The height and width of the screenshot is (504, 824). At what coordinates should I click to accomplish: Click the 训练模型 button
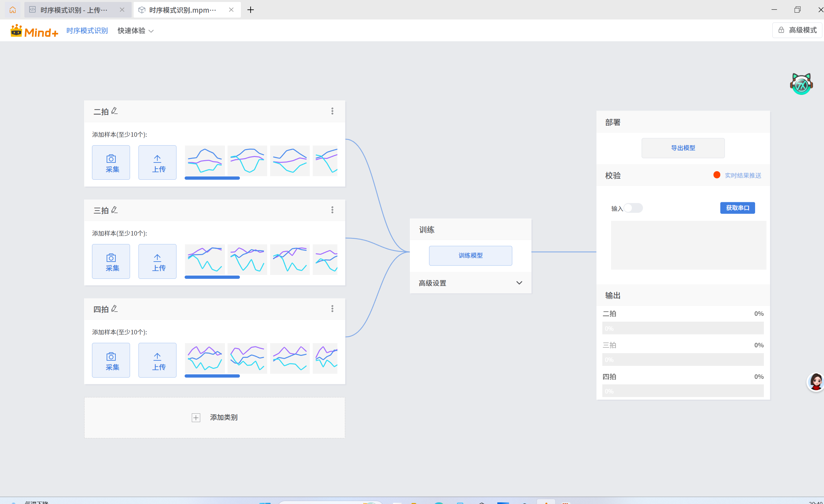470,255
